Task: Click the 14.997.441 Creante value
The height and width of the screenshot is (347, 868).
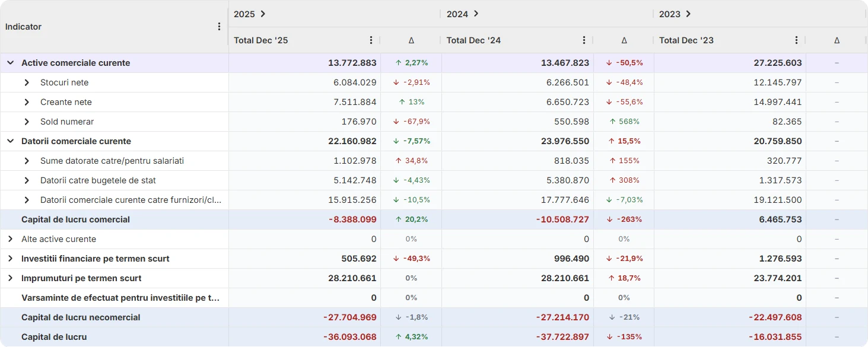Action: point(778,102)
